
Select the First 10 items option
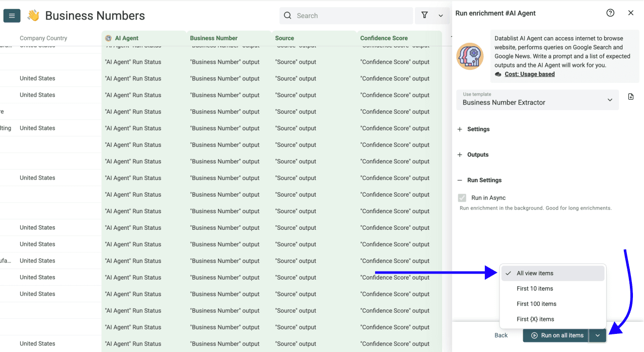535,288
